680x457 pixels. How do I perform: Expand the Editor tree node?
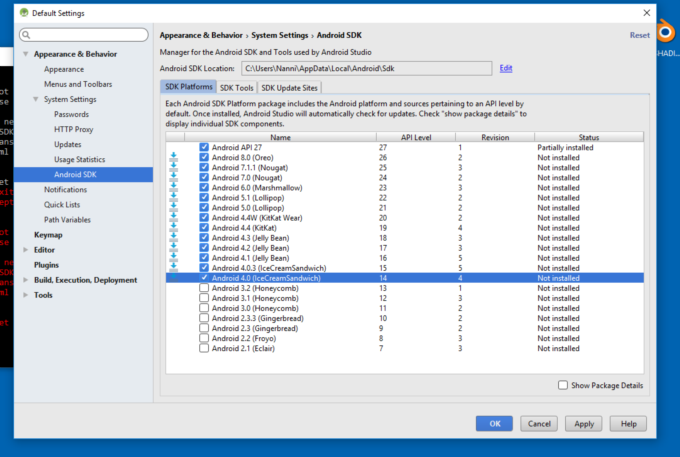[x=26, y=250]
